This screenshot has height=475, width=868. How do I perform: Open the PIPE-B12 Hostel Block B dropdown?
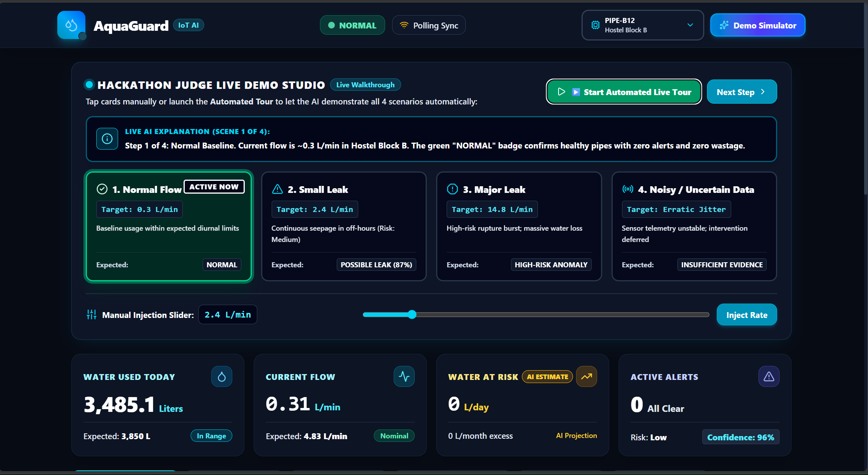click(x=643, y=25)
